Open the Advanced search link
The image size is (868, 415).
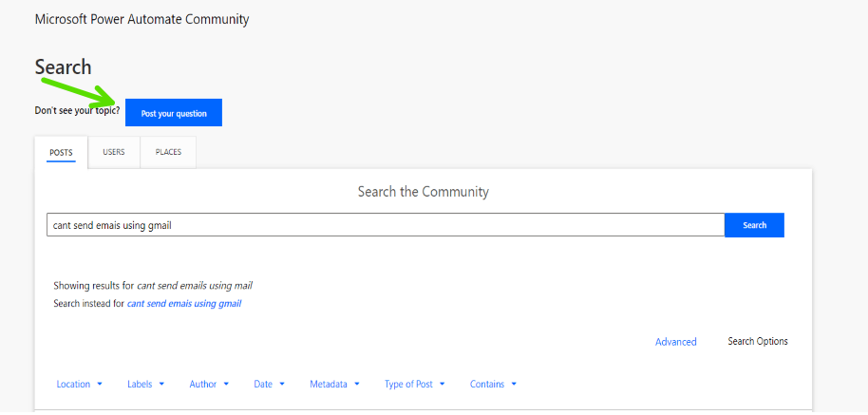(x=676, y=342)
